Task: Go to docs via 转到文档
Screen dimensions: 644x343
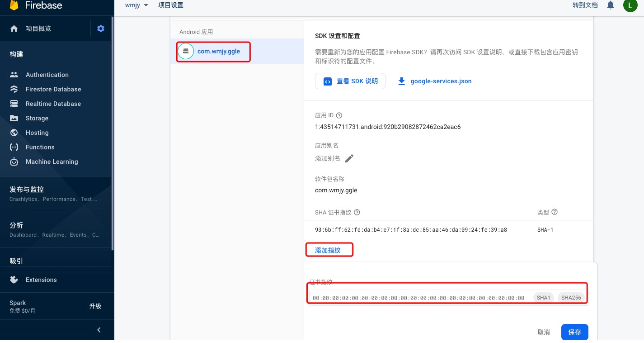Action: click(x=585, y=5)
